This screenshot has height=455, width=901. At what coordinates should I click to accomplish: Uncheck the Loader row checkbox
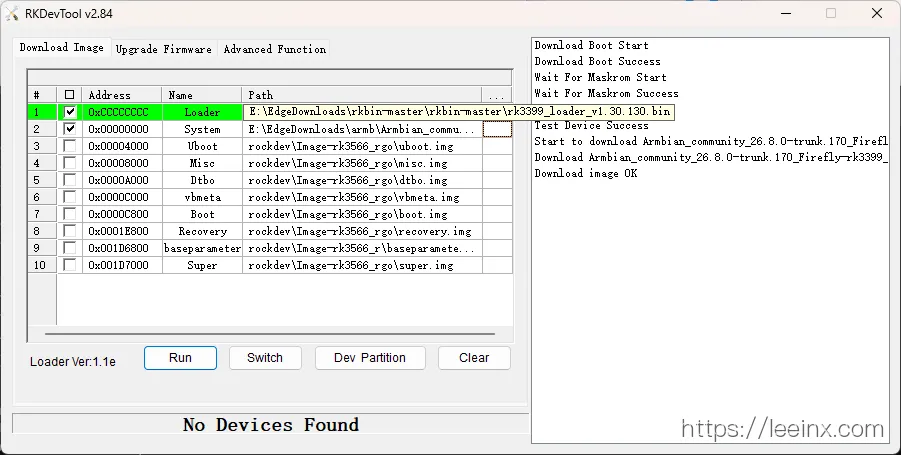pyautogui.click(x=70, y=112)
